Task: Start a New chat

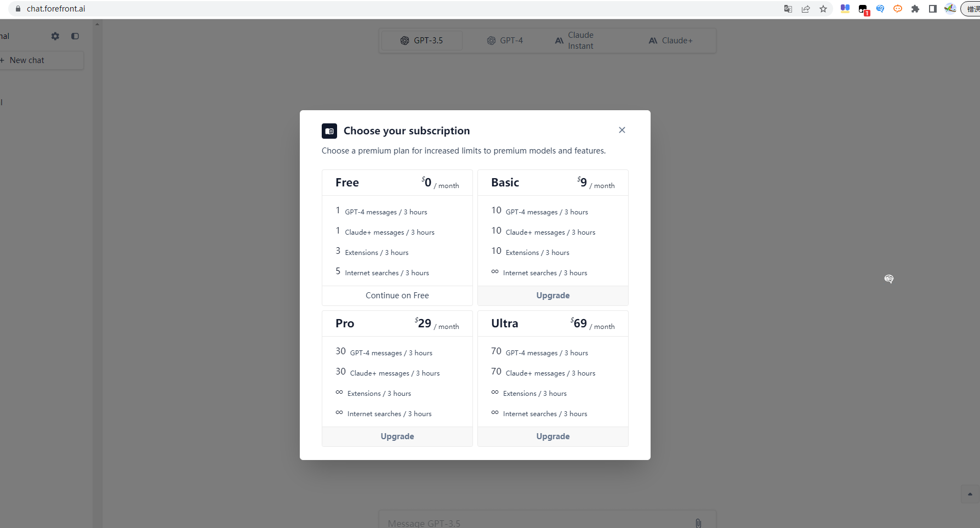Action: tap(26, 60)
